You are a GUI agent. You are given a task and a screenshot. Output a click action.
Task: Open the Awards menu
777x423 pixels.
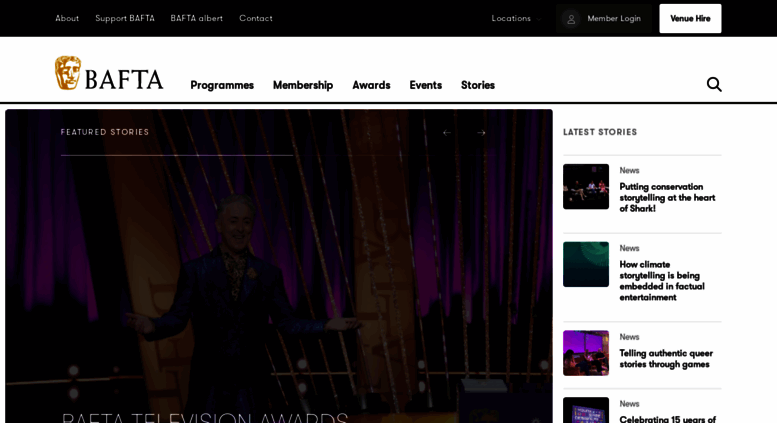371,85
